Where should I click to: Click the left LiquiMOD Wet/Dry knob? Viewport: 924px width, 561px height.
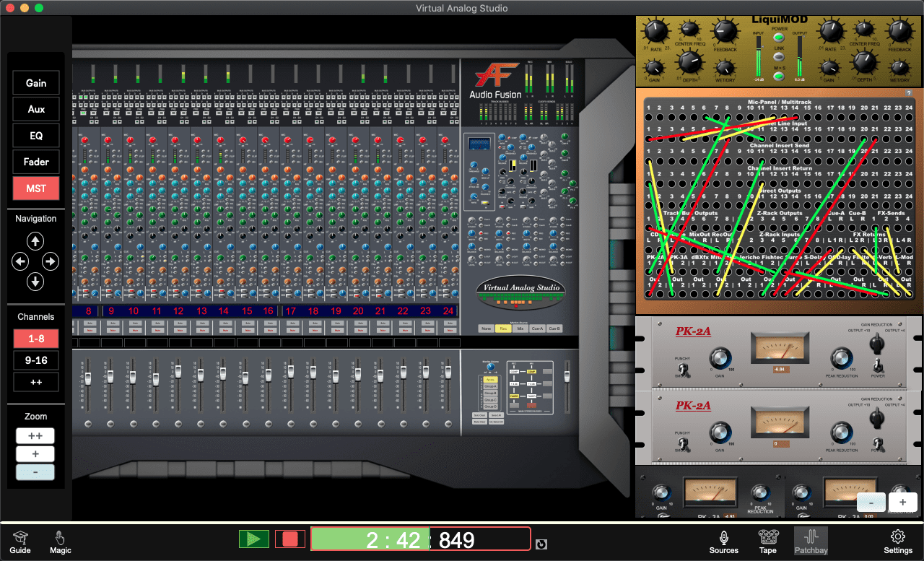[725, 67]
